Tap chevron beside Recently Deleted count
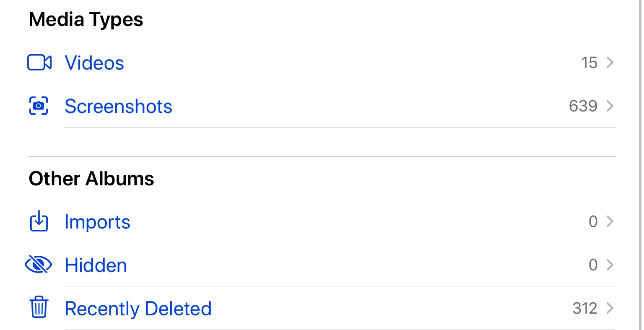The width and height of the screenshot is (644, 330). (x=610, y=308)
